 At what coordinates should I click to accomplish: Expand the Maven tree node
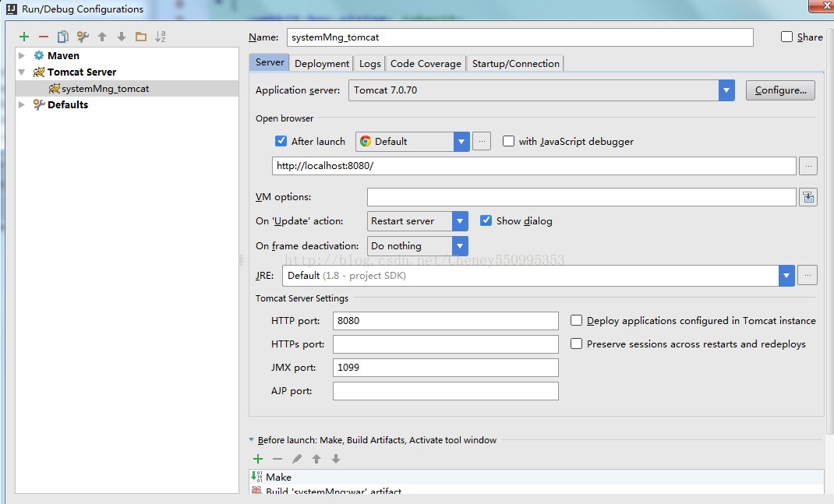(22, 55)
